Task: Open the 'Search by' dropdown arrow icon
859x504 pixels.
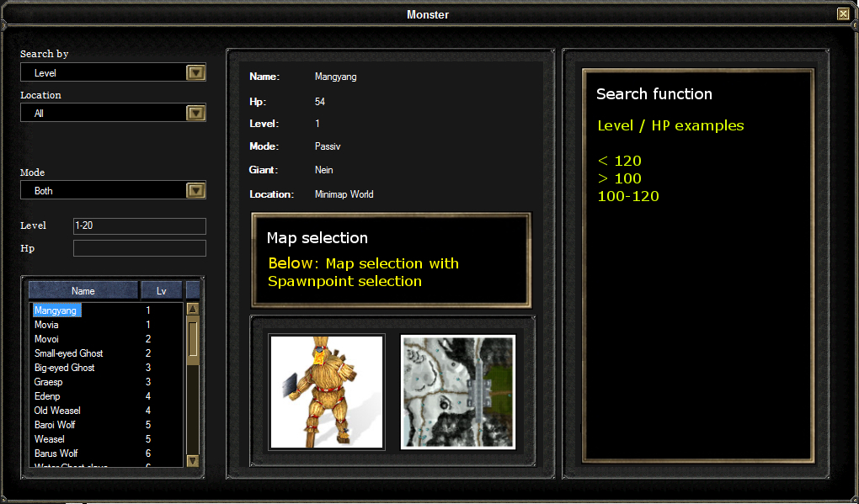Action: coord(195,72)
